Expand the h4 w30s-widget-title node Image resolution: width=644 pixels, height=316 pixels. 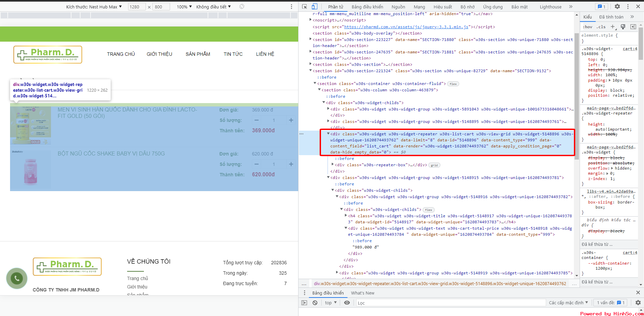pos(346,215)
